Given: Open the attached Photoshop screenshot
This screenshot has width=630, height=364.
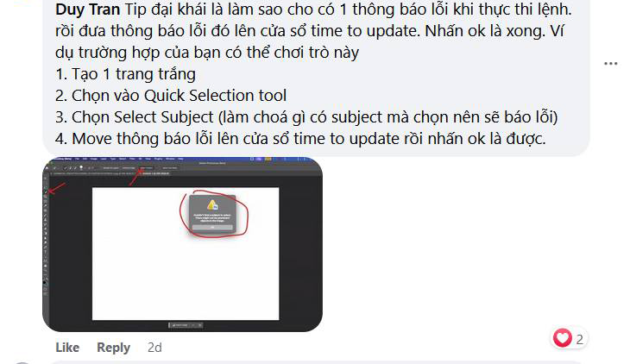Looking at the screenshot, I should (x=182, y=244).
